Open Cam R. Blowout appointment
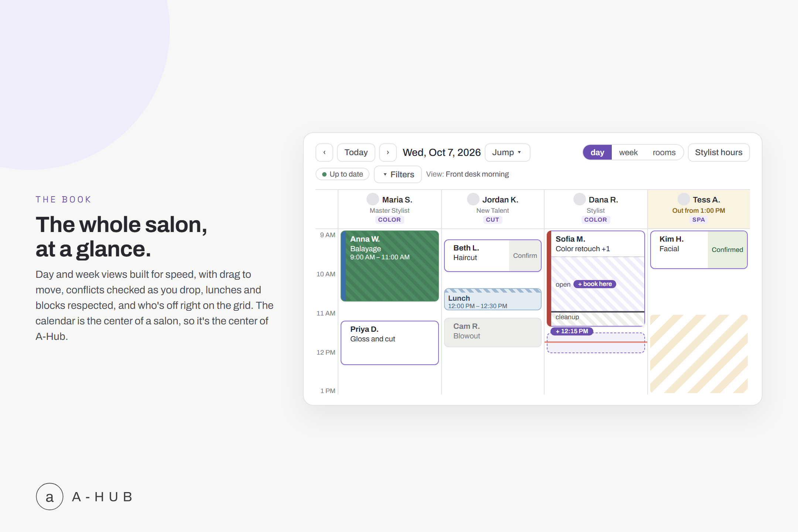The width and height of the screenshot is (798, 532). pyautogui.click(x=493, y=332)
